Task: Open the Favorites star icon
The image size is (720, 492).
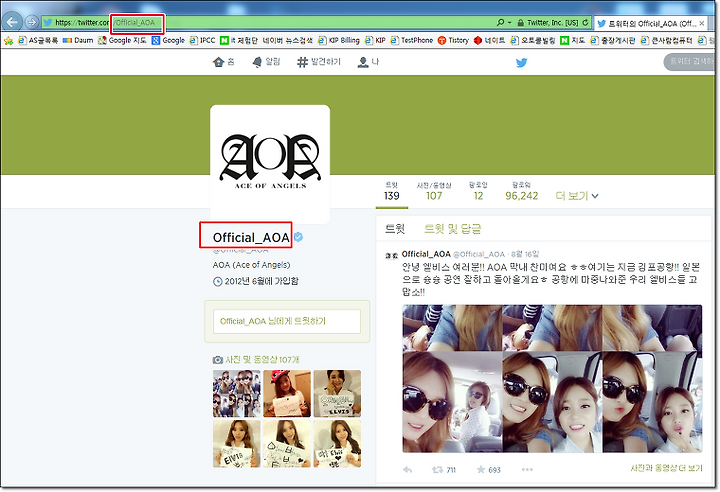Action: pyautogui.click(x=8, y=41)
